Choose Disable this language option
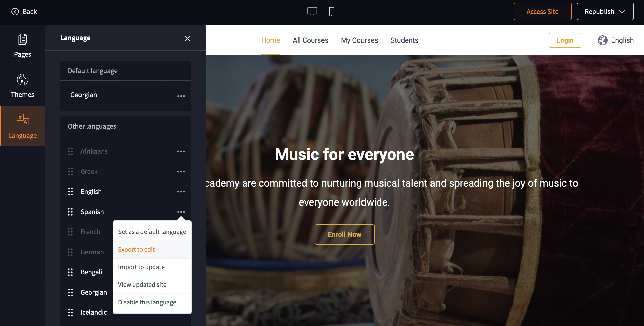The height and width of the screenshot is (326, 644). 147,302
